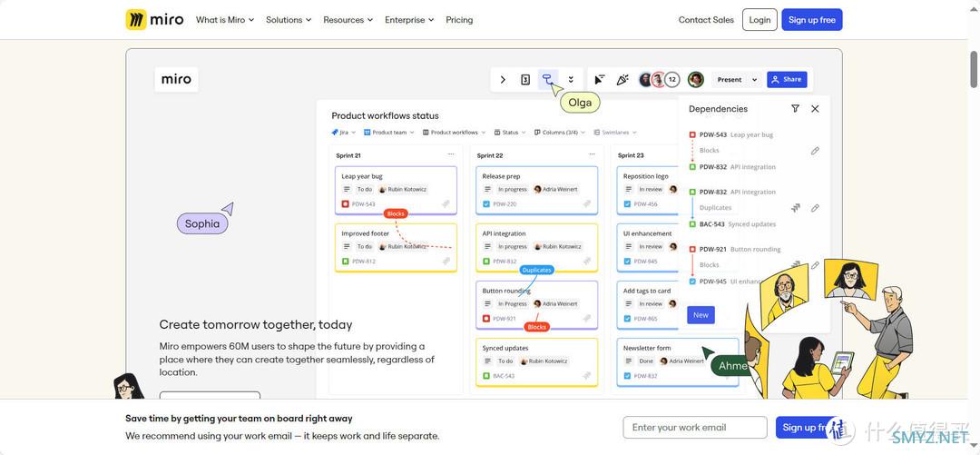This screenshot has height=455, width=980.
Task: Click the Present button
Action: (730, 80)
